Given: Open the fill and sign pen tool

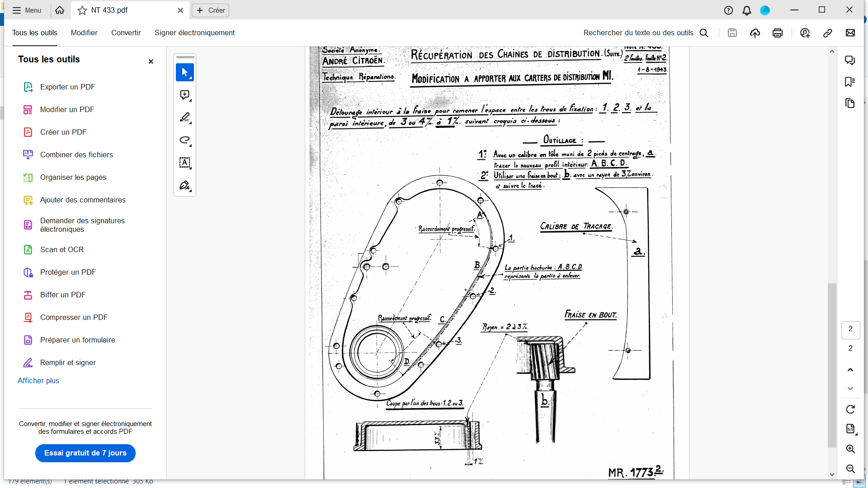Looking at the screenshot, I should 184,185.
